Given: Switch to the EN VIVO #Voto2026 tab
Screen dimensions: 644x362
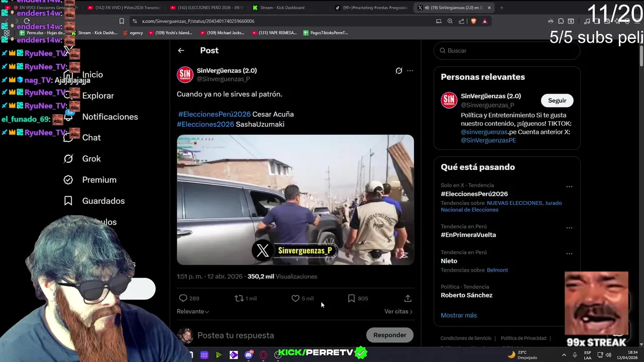Looking at the screenshot, I should click(x=124, y=8).
